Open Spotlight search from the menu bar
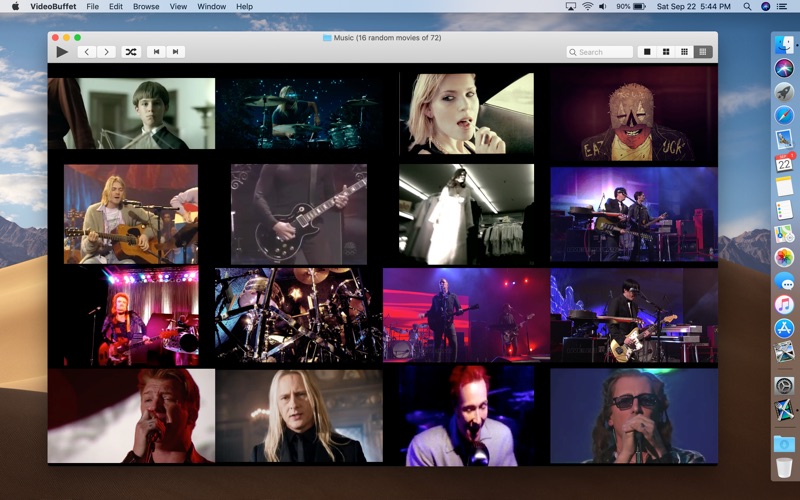Screen dimensions: 800x500 point(747,7)
